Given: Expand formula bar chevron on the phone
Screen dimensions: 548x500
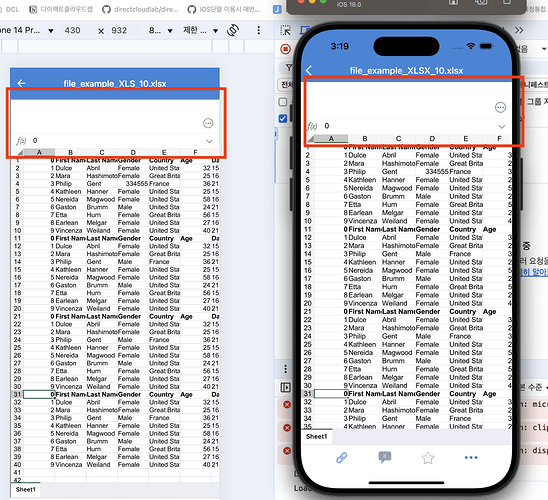Looking at the screenshot, I should click(502, 126).
